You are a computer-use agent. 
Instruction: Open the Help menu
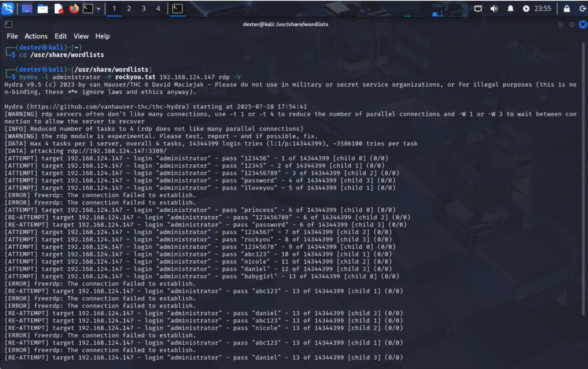(102, 36)
